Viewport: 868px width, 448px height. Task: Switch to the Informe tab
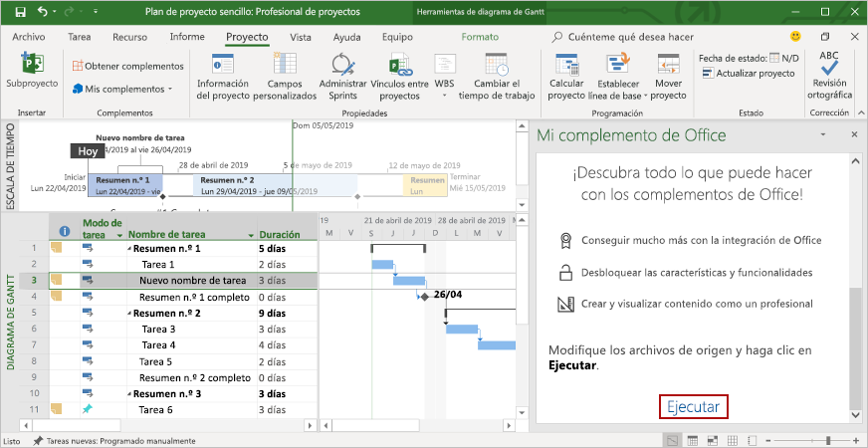187,37
